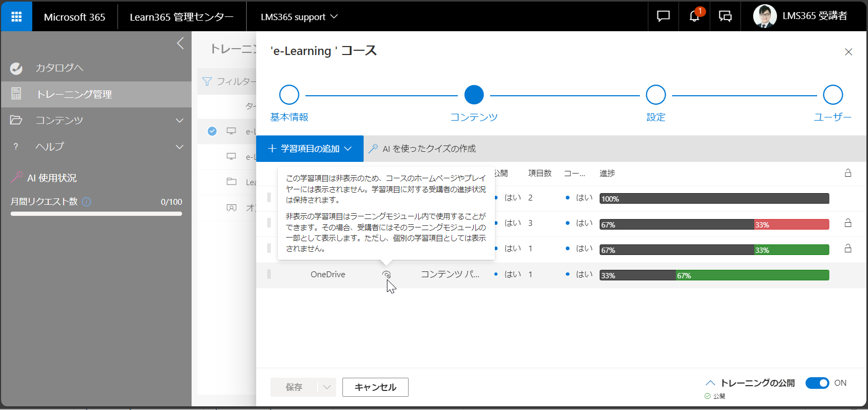The width and height of the screenshot is (868, 410).
Task: Click the AI wand icon in the toolbar
Action: coord(373,149)
